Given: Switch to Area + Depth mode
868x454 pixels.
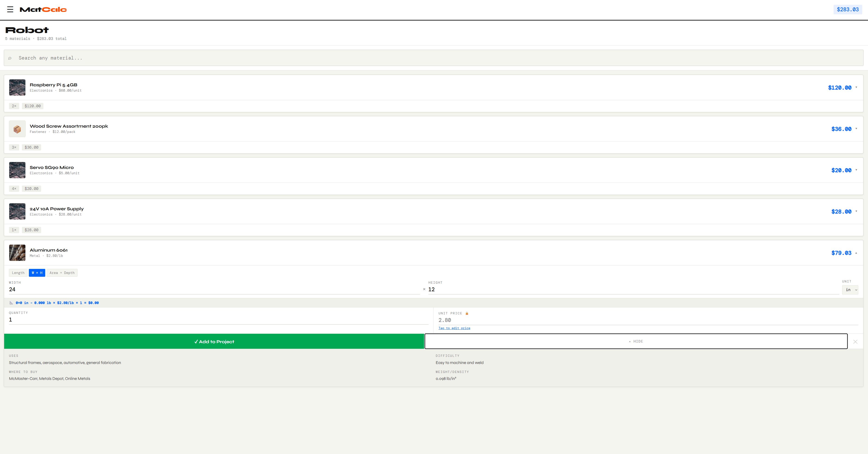Looking at the screenshot, I should pos(62,273).
